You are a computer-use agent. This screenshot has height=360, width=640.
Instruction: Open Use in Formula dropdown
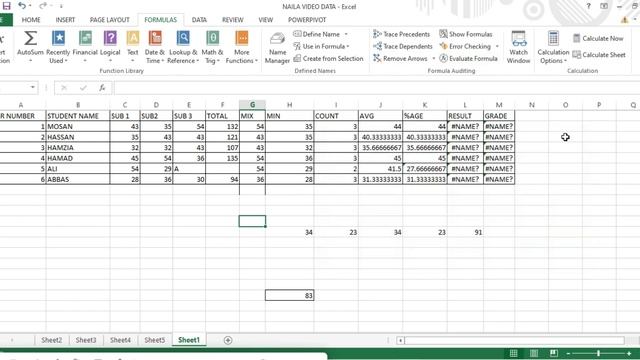(321, 47)
